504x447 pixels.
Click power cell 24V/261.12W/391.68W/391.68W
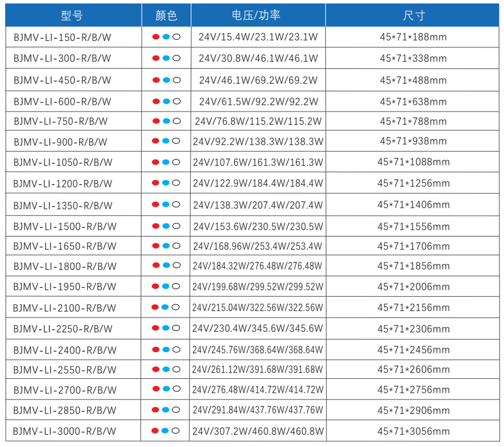click(257, 370)
